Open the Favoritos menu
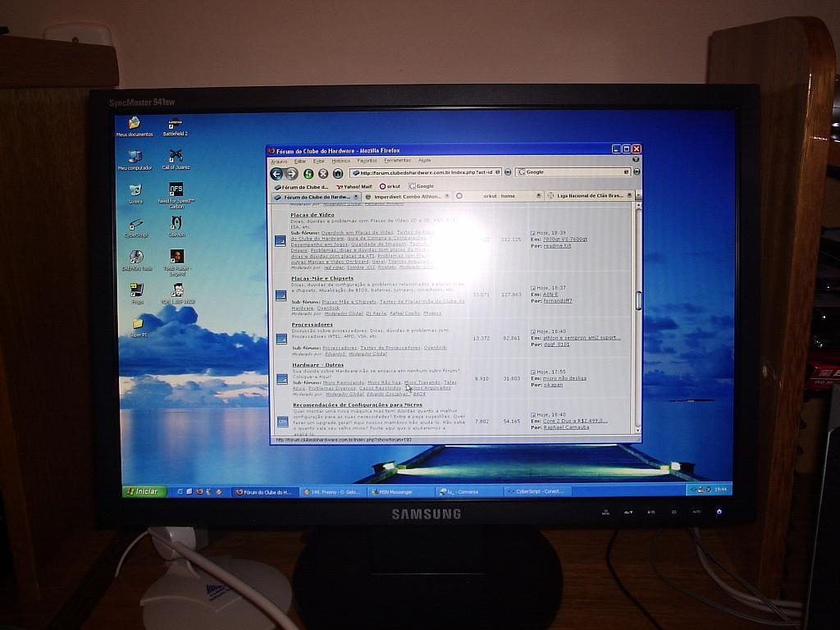Screen dimensions: 840x630 pos(367,161)
